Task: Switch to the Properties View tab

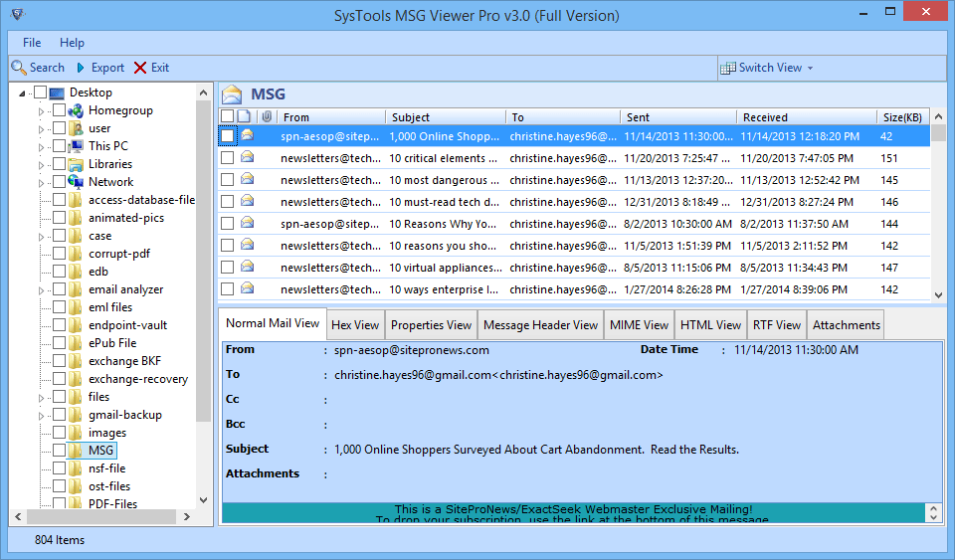Action: [x=431, y=325]
